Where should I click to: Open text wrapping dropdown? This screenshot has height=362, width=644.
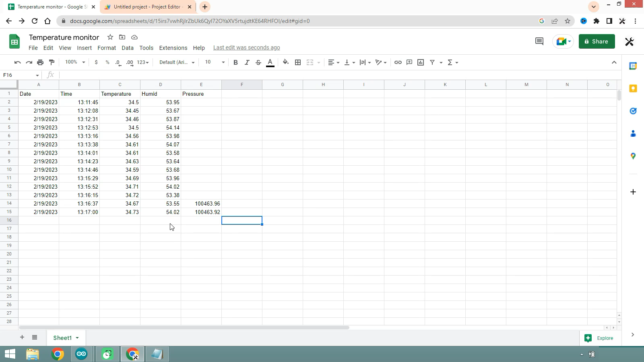coord(365,62)
